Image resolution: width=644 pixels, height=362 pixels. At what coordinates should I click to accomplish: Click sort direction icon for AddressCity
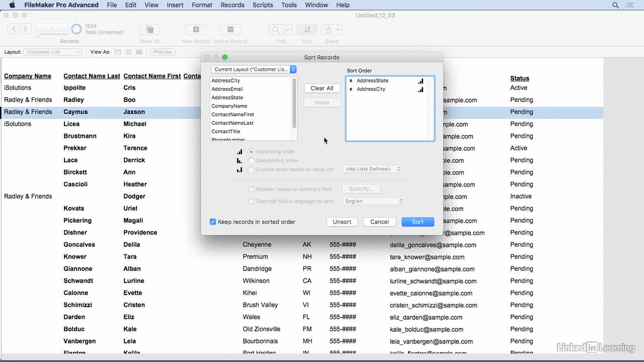421,89
